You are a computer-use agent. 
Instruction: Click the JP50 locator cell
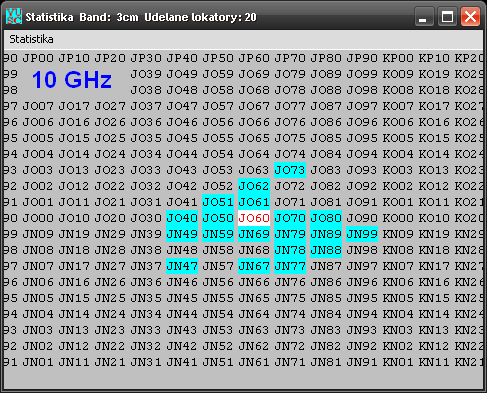[x=218, y=58]
